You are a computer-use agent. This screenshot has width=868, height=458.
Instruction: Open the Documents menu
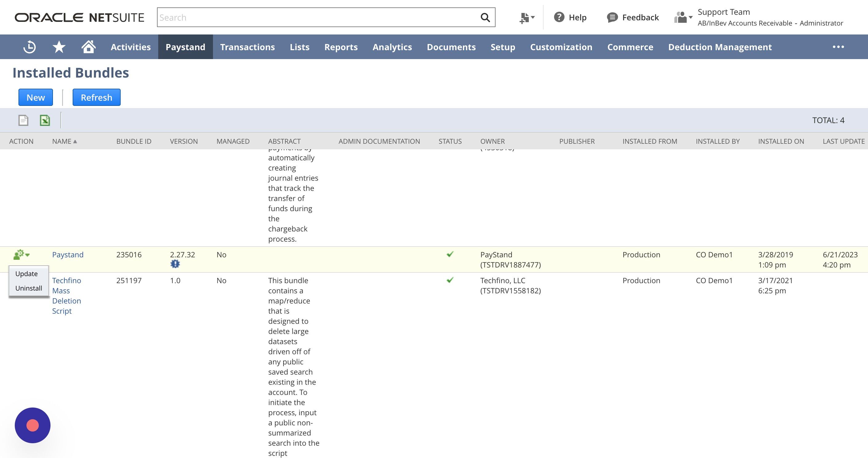coord(451,47)
